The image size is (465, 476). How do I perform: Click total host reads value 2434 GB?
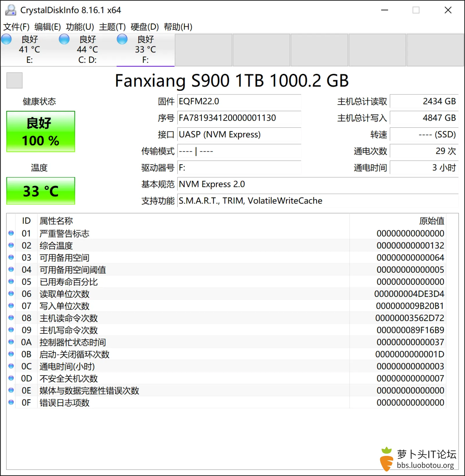tap(424, 101)
